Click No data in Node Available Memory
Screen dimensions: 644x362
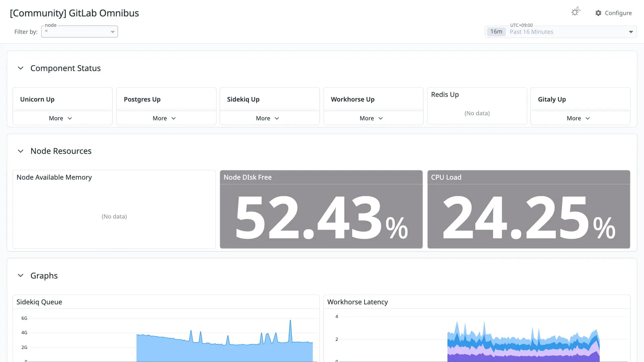click(x=114, y=217)
